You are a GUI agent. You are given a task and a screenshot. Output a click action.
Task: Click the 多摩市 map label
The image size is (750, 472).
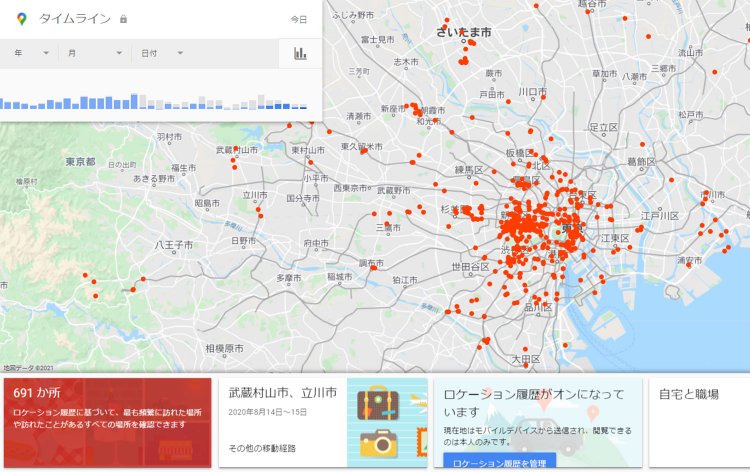click(289, 277)
